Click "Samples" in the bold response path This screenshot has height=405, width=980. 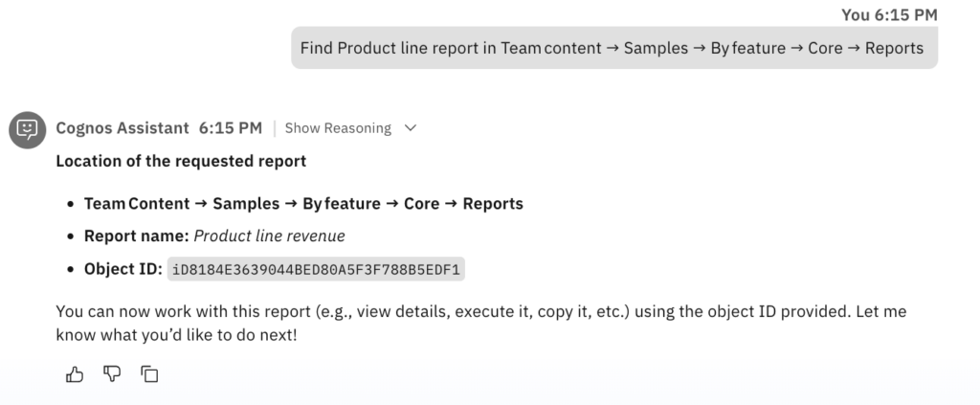tap(245, 204)
